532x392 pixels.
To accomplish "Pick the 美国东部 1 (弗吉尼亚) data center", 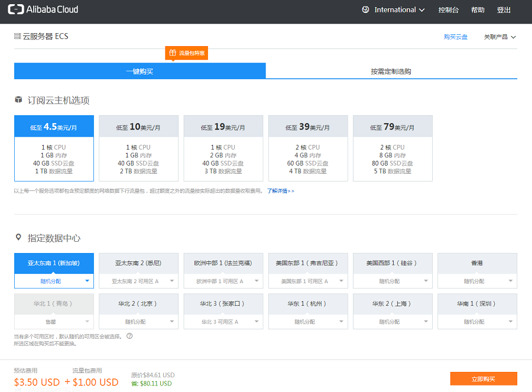I will pyautogui.click(x=308, y=263).
